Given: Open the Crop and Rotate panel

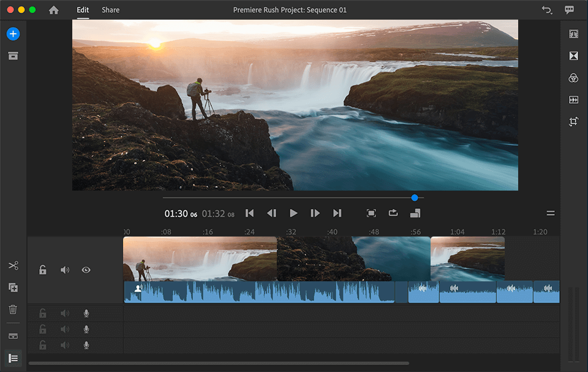Looking at the screenshot, I should click(x=573, y=121).
